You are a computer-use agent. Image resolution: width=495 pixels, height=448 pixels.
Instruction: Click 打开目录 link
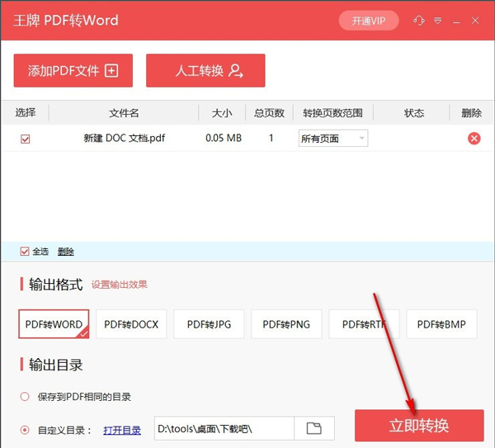[122, 430]
